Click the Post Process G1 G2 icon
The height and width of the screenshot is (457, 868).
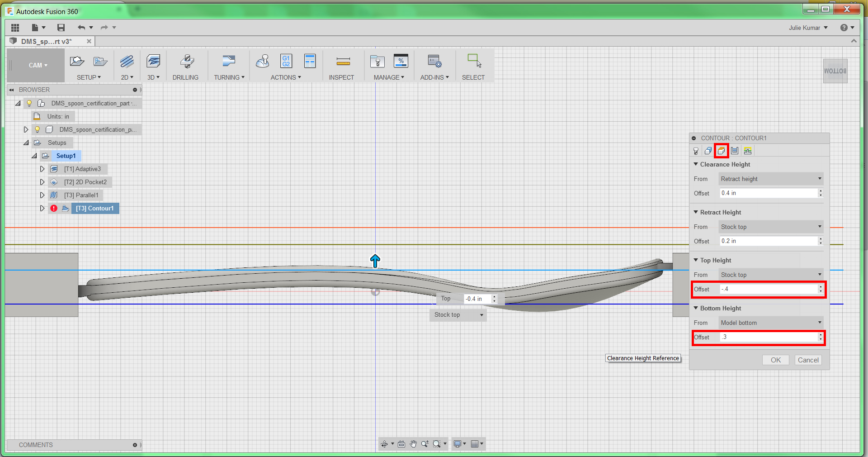click(x=286, y=61)
